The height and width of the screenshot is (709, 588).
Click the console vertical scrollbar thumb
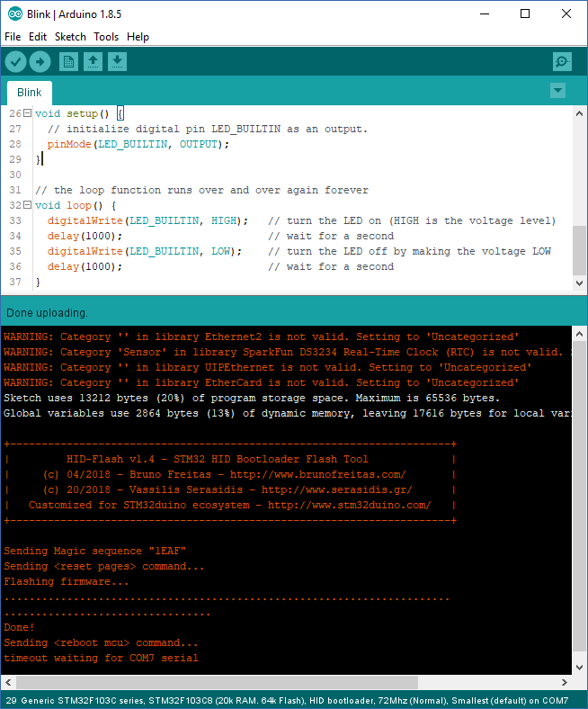point(579,496)
